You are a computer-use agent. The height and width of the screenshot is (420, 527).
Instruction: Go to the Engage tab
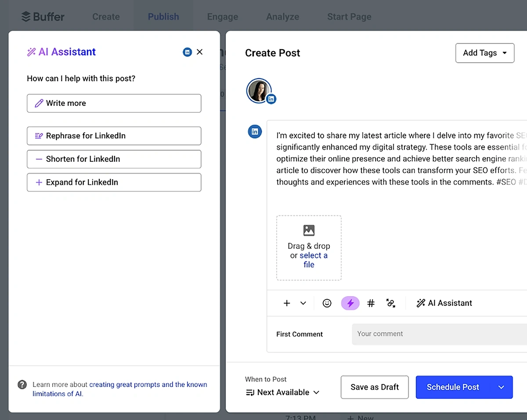223,17
